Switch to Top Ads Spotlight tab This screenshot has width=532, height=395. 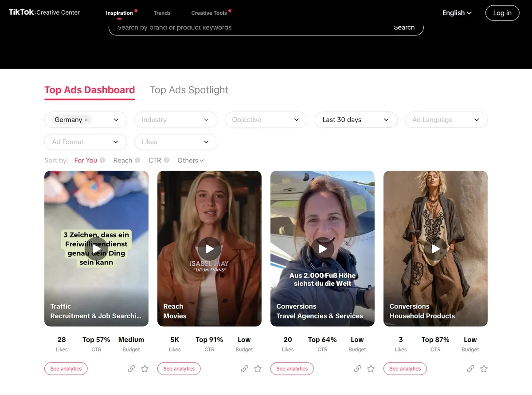point(189,90)
